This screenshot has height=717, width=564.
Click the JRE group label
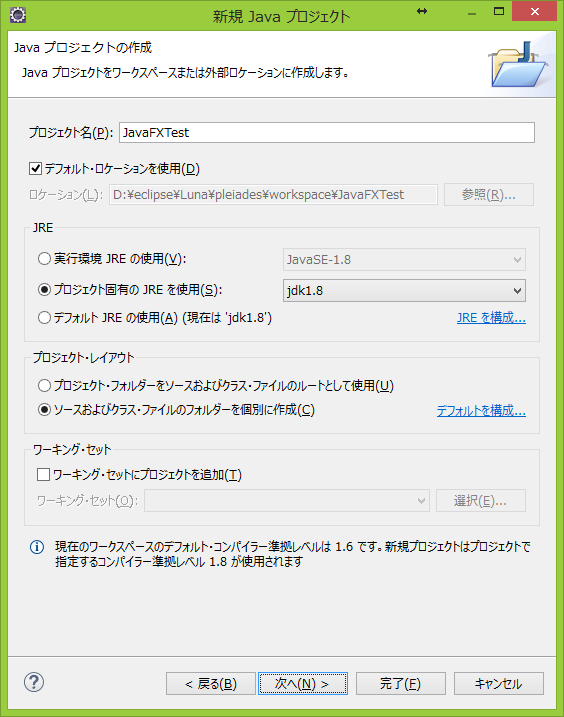pos(43,228)
